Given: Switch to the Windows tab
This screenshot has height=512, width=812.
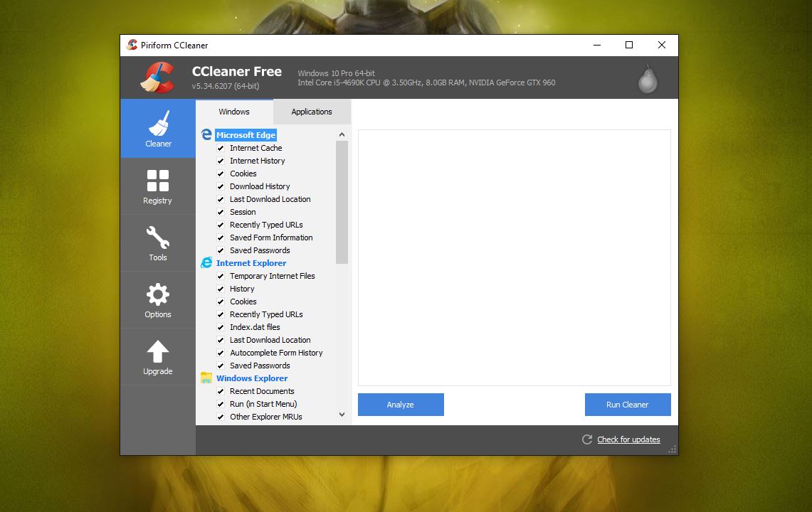Looking at the screenshot, I should pyautogui.click(x=234, y=112).
